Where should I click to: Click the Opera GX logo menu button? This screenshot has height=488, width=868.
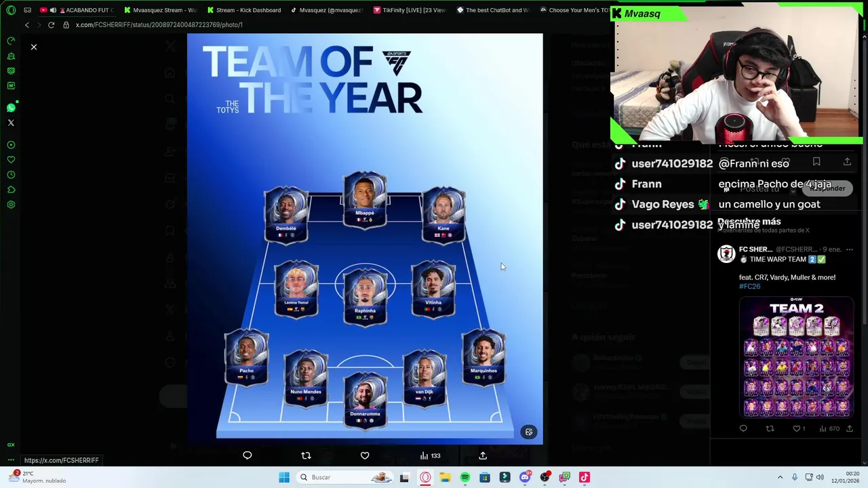click(11, 10)
